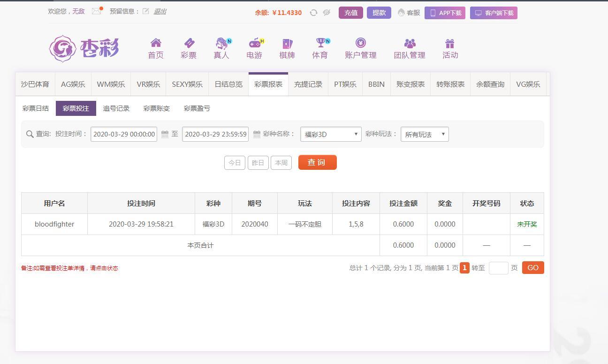Click 客户端下载 client download

click(494, 13)
